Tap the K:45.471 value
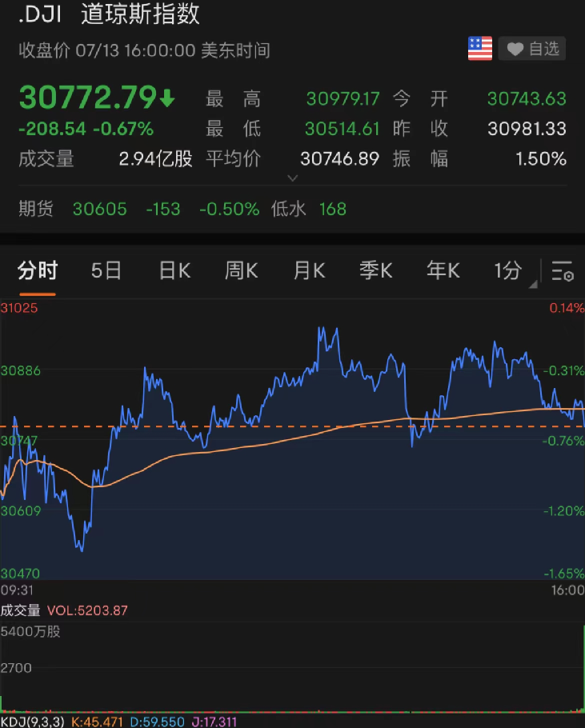The image size is (585, 728). pyautogui.click(x=97, y=722)
